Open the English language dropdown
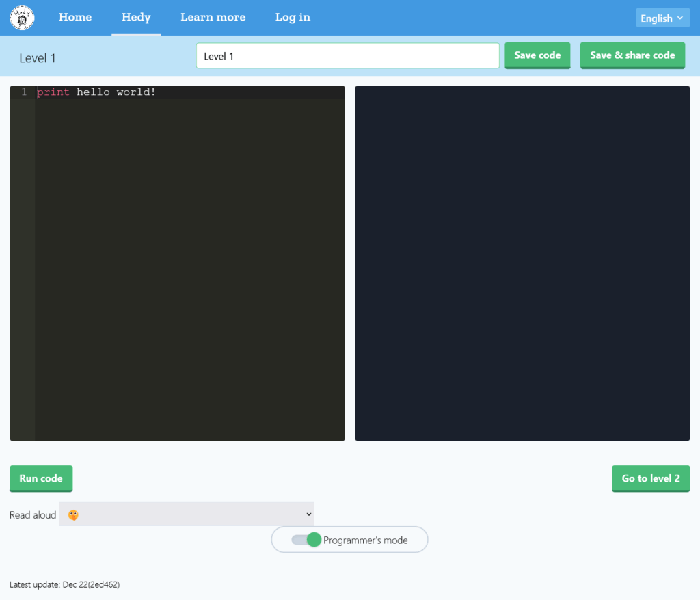This screenshot has width=700, height=600. click(x=661, y=18)
